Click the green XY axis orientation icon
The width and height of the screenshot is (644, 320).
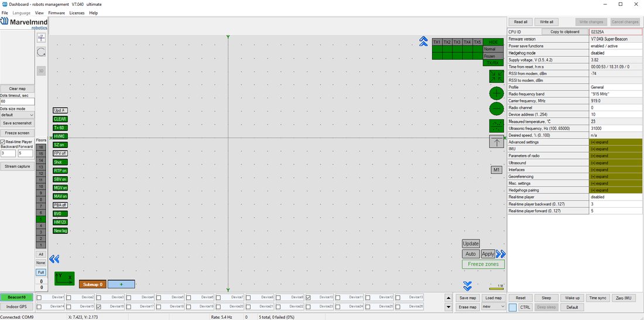click(x=64, y=278)
